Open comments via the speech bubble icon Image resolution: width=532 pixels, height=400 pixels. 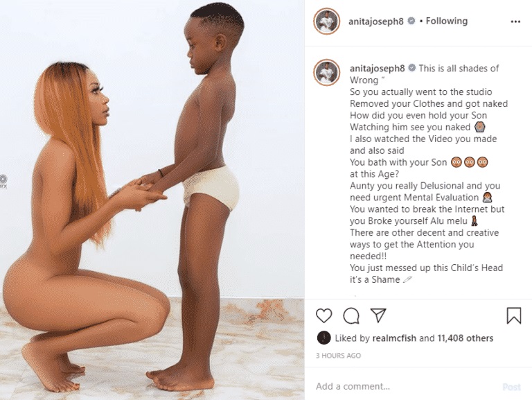click(351, 316)
